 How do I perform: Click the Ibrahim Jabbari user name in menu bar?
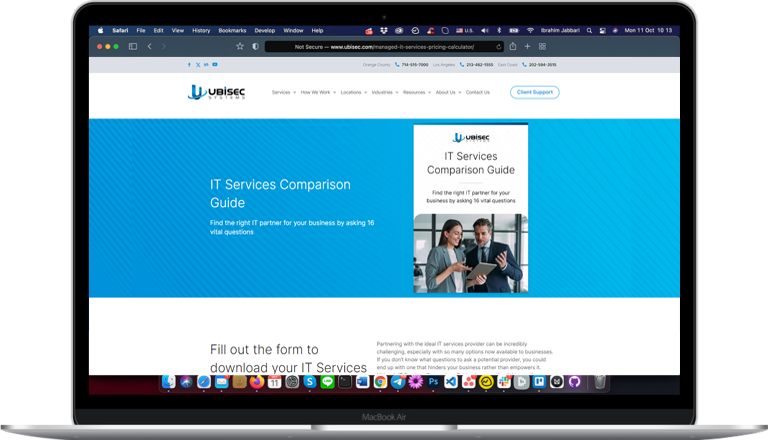coord(560,30)
